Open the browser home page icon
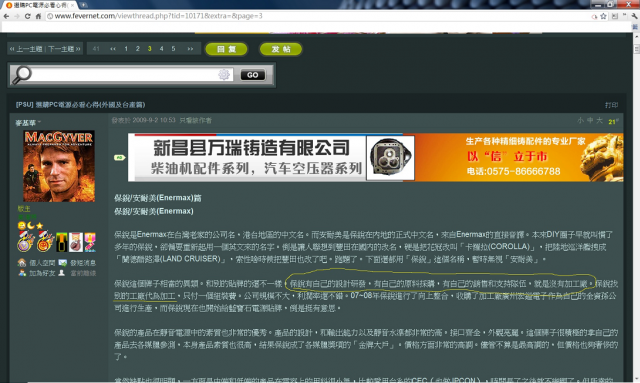 click(x=38, y=16)
